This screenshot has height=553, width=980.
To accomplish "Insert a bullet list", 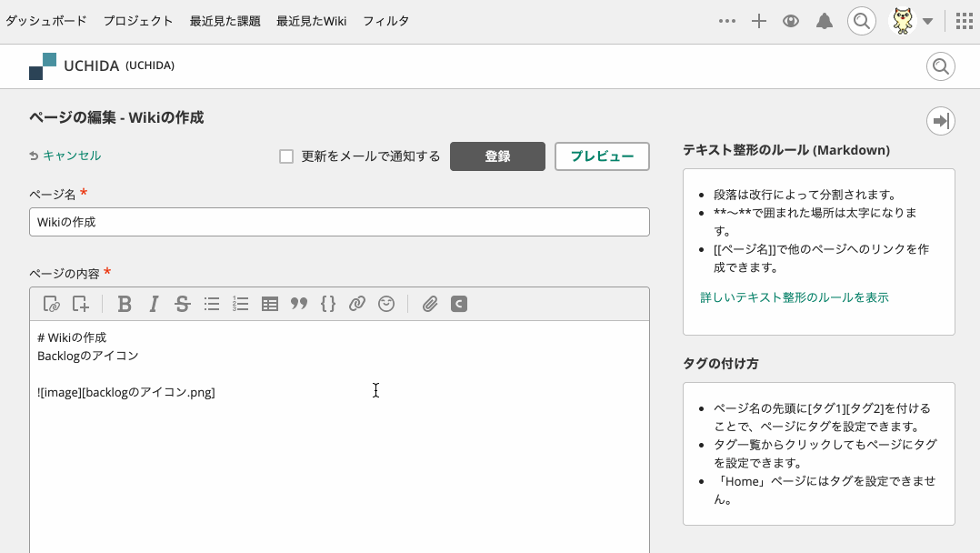I will (x=212, y=304).
